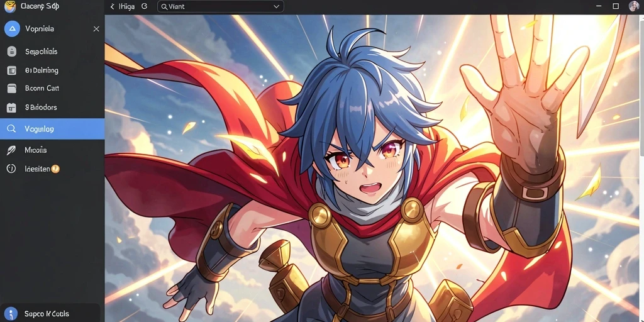Open the user profile avatar top right
Viewport: 644px width, 322px height.
(x=634, y=6)
